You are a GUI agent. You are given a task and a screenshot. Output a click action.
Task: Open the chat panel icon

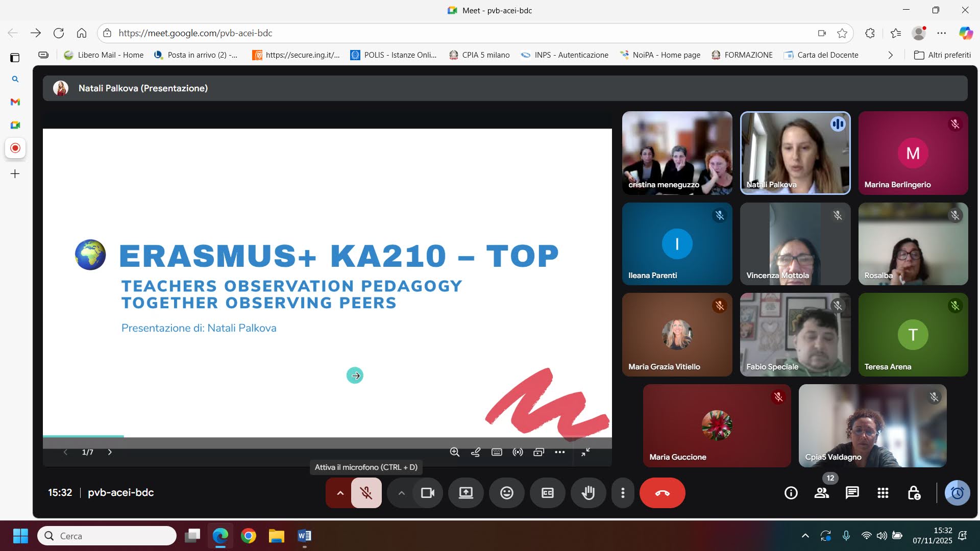coord(852,493)
